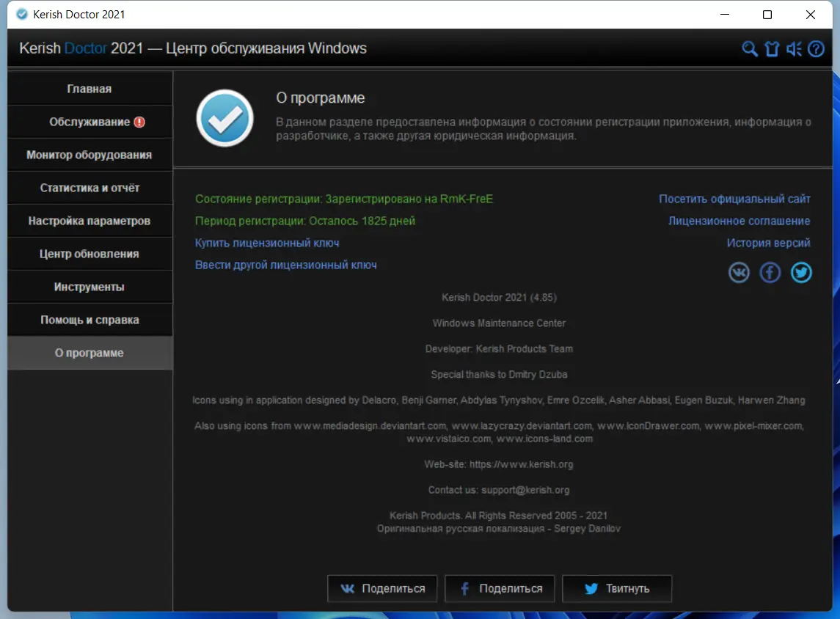
Task: Click the Sergey Danilov localization credit line
Action: point(499,529)
